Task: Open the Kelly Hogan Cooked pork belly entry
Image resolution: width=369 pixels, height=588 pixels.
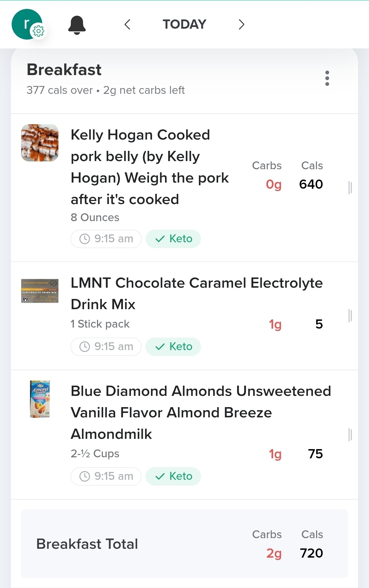Action: tap(150, 167)
